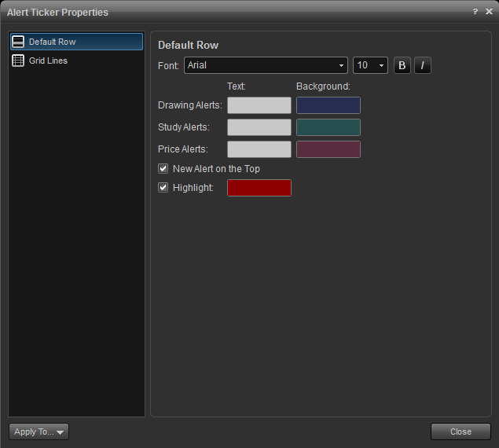
Task: Click the Grid Lines table icon
Action: (18, 61)
